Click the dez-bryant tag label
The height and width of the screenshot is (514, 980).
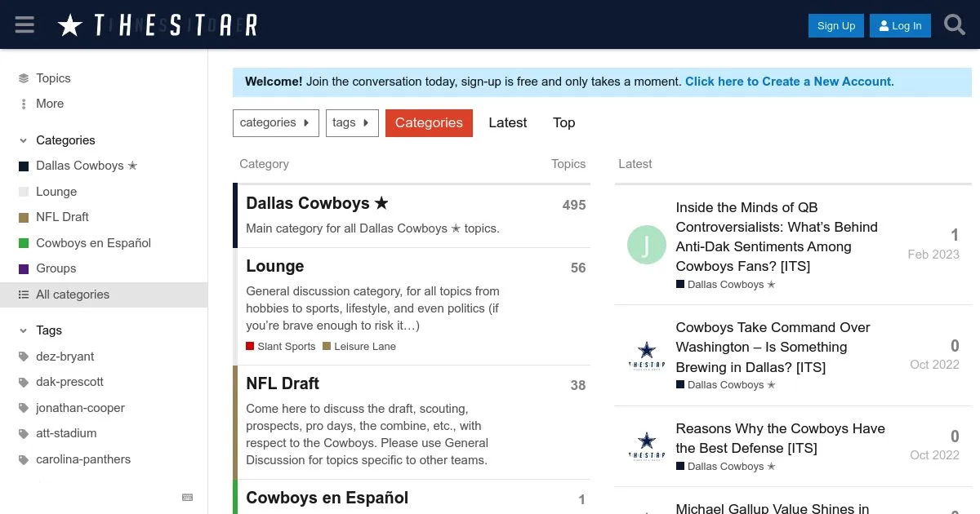coord(65,357)
